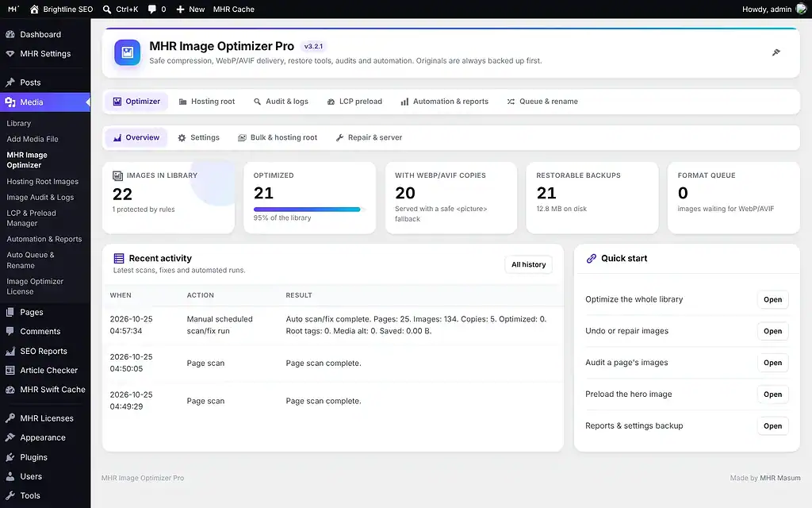Switch to Repair & server sub-tab
The image size is (812, 508).
coord(369,138)
